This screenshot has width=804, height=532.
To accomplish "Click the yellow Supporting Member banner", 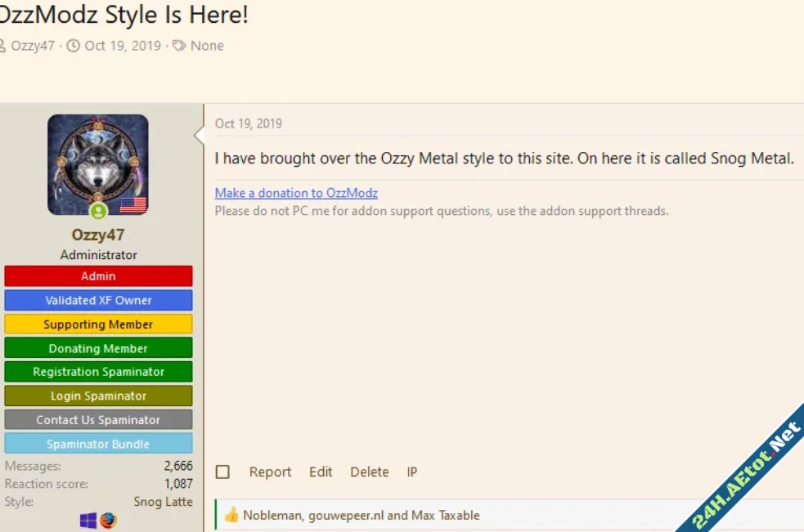I will coord(98,324).
